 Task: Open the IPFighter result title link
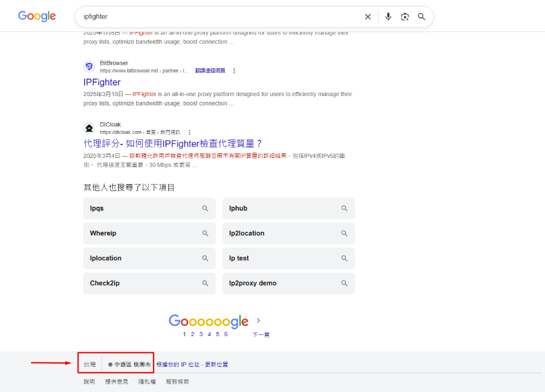pyautogui.click(x=102, y=82)
